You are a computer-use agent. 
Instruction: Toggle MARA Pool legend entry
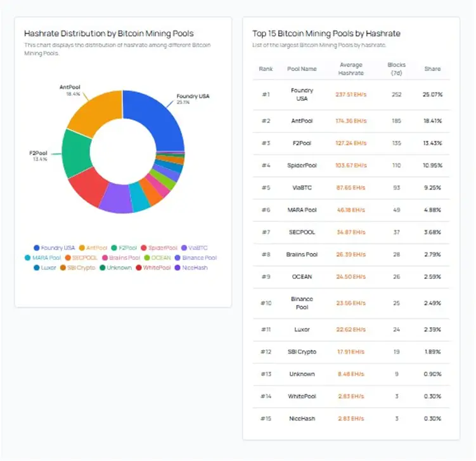(43, 258)
